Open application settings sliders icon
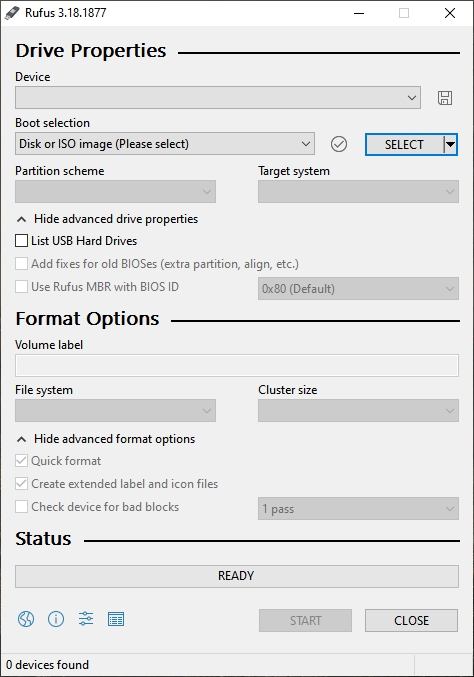Screen dimensions: 474x677 click(86, 619)
